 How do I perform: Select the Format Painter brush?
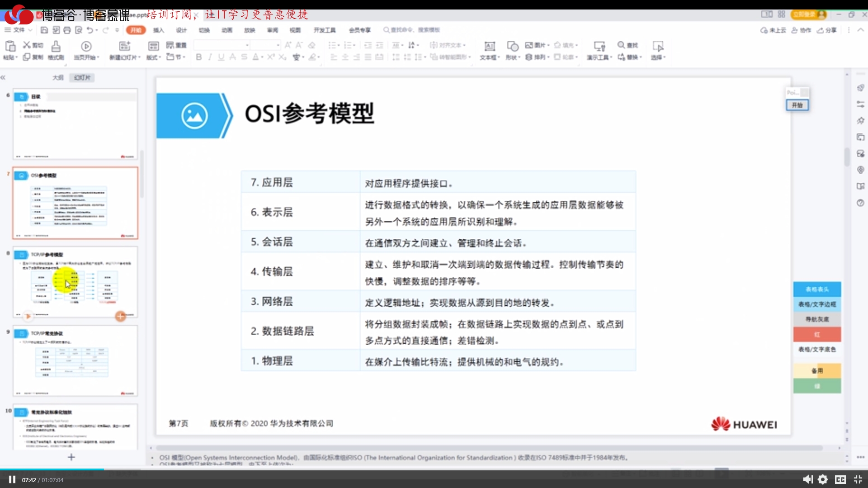(x=56, y=46)
